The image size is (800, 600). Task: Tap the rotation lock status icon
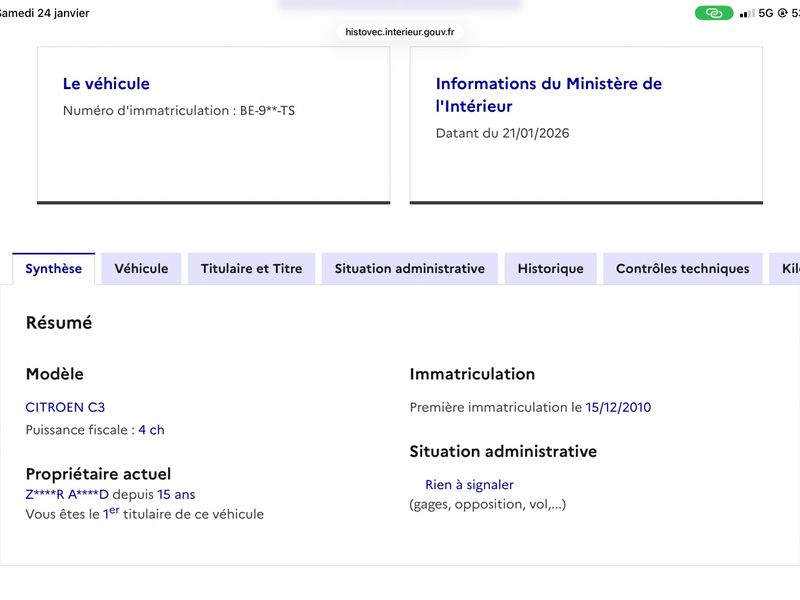tap(782, 13)
